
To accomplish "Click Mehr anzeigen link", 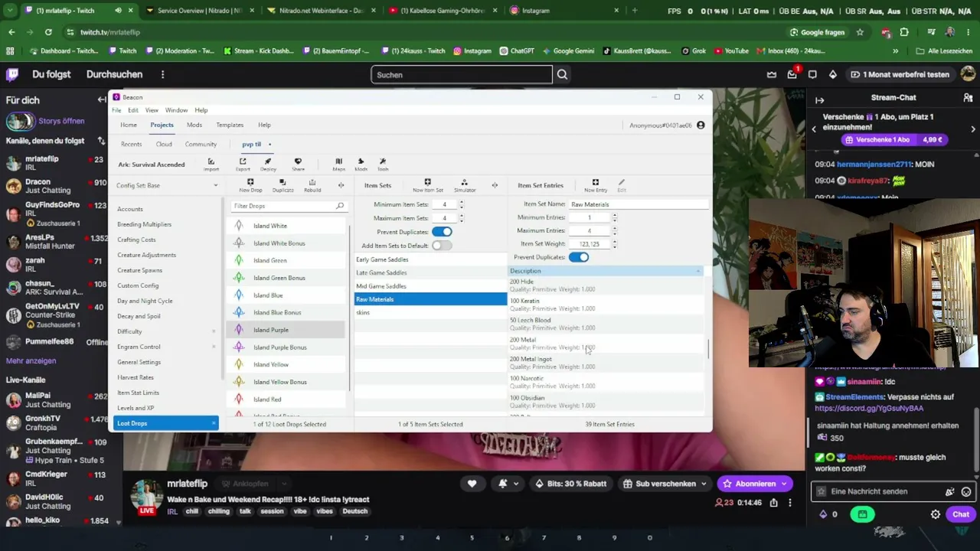I will pyautogui.click(x=31, y=360).
